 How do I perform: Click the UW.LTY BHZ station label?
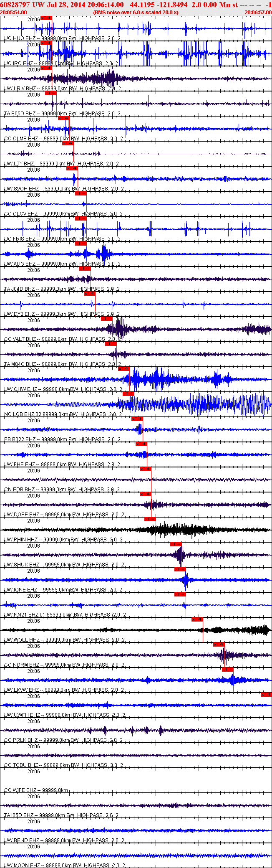(19, 164)
